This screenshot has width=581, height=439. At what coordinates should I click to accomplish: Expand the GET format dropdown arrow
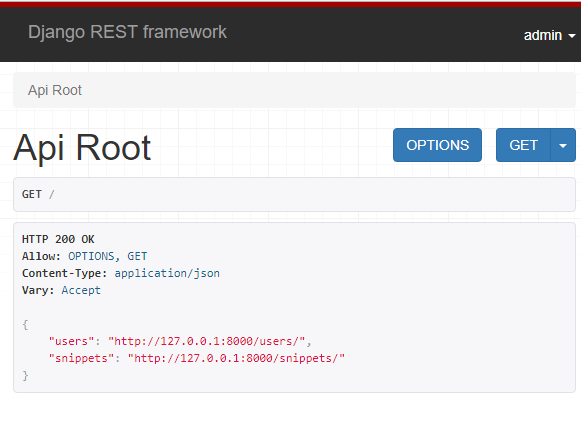tap(563, 145)
